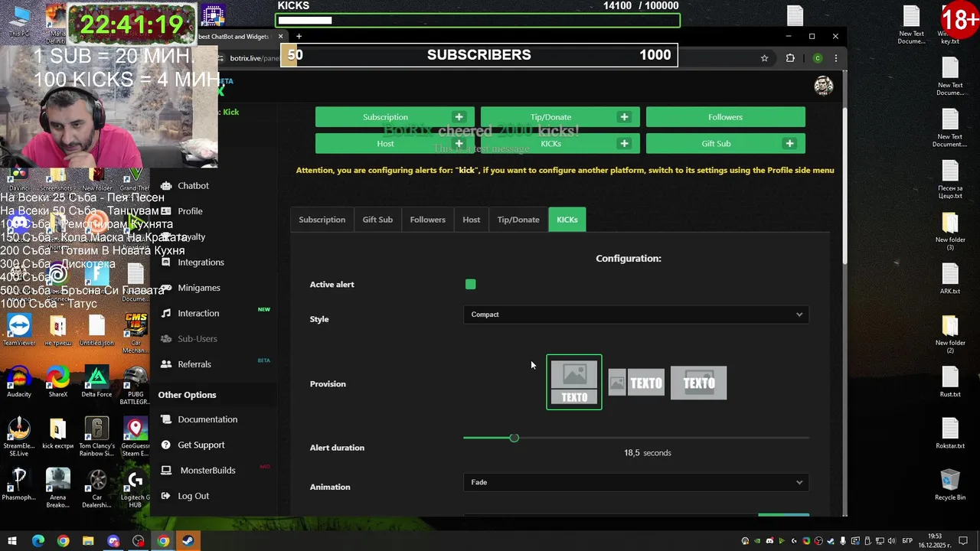The image size is (980, 551).
Task: Click the plus icon on Gift Sub button
Action: (789, 143)
